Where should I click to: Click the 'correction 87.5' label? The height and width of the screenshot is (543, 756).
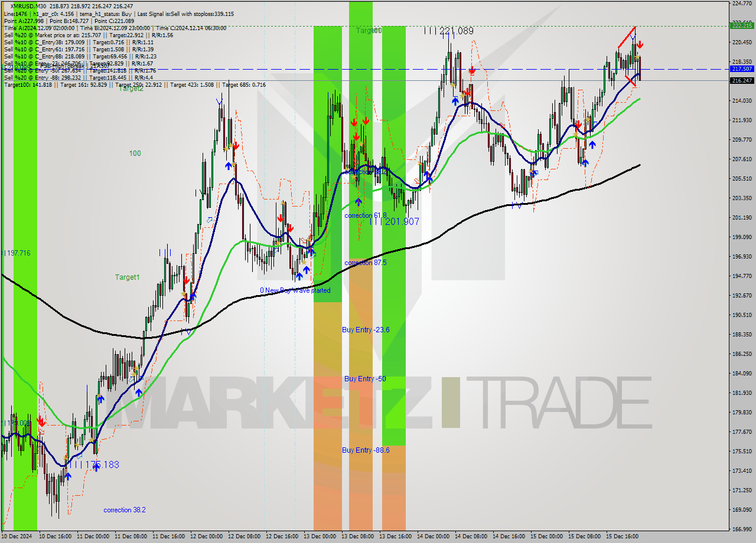pos(366,263)
